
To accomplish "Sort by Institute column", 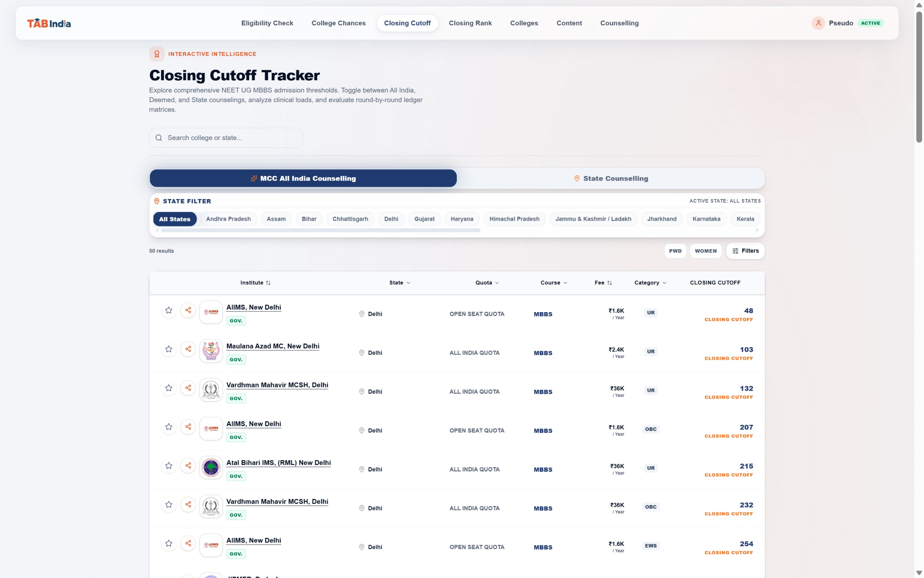I will (x=256, y=282).
